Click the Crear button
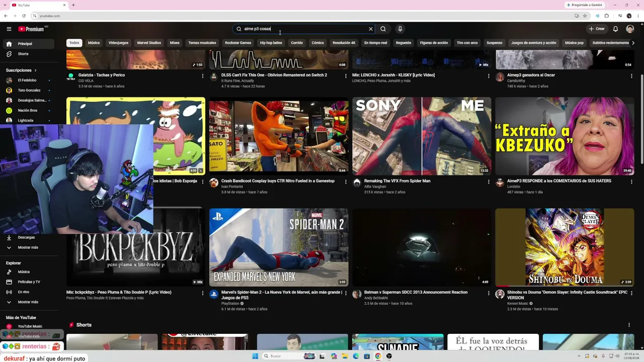This screenshot has height=362, width=644. pos(597,29)
